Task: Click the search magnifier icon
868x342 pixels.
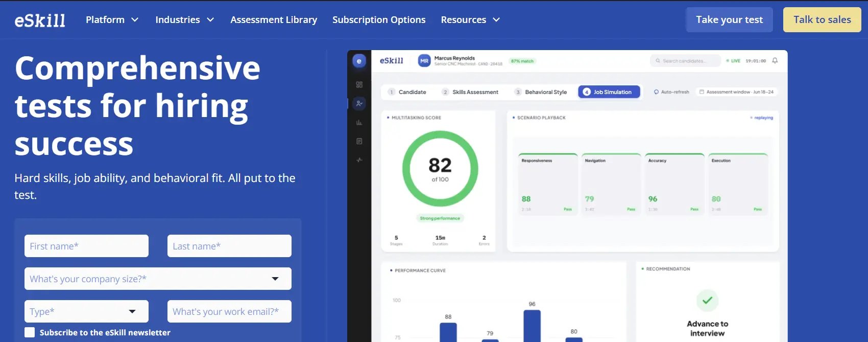Action: point(658,61)
